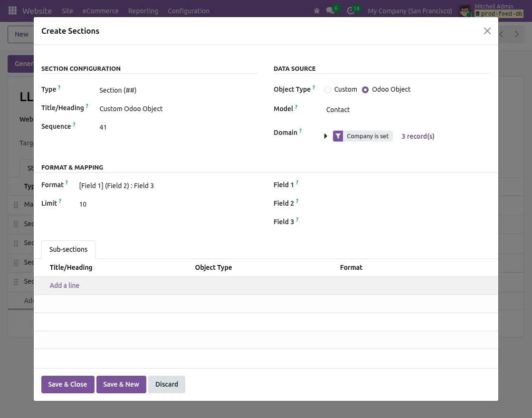Open the apps grid menu icon
This screenshot has height=418, width=532.
(12, 10)
